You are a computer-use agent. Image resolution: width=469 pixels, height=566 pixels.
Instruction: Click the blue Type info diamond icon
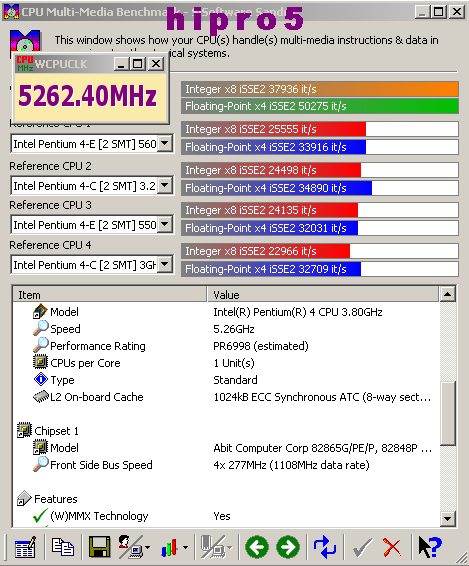pyautogui.click(x=40, y=379)
